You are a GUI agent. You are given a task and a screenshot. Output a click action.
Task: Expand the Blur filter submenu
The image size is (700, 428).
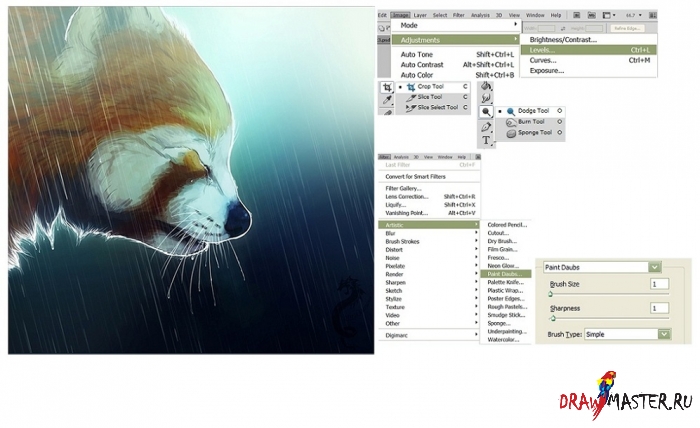coord(429,233)
